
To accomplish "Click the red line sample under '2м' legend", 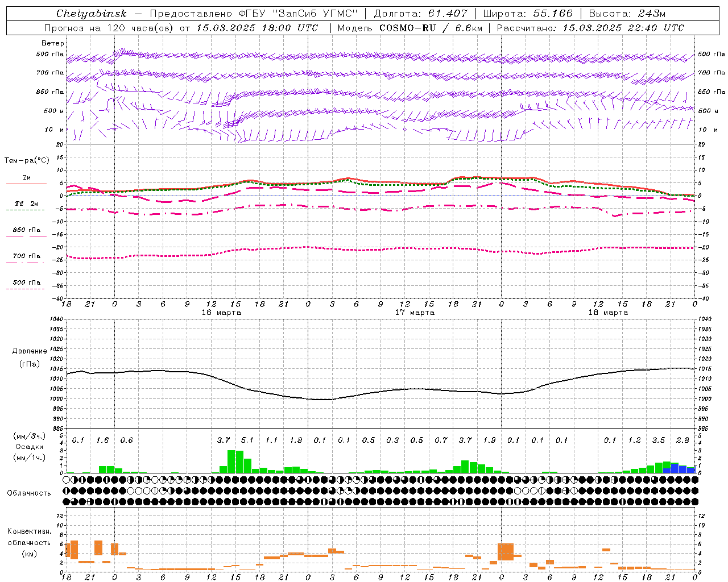I will click(26, 184).
